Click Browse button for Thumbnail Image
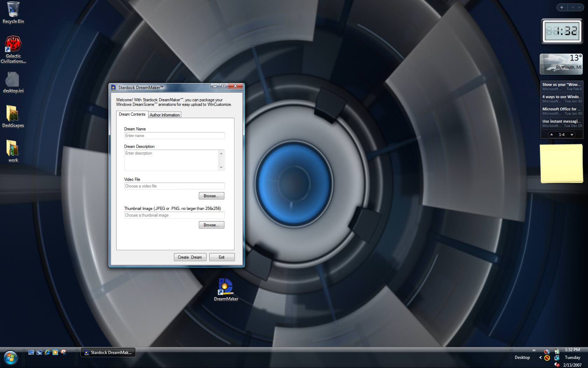 pyautogui.click(x=211, y=225)
